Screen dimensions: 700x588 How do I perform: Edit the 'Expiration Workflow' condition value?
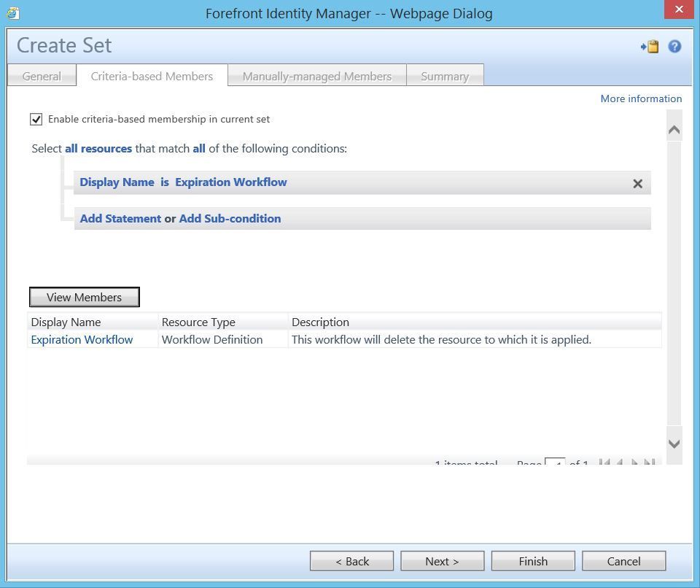pyautogui.click(x=231, y=182)
